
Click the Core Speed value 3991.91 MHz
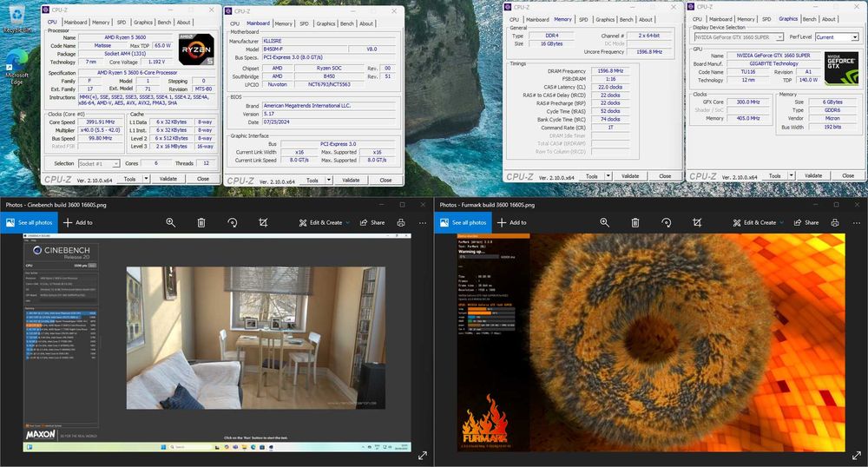100,122
